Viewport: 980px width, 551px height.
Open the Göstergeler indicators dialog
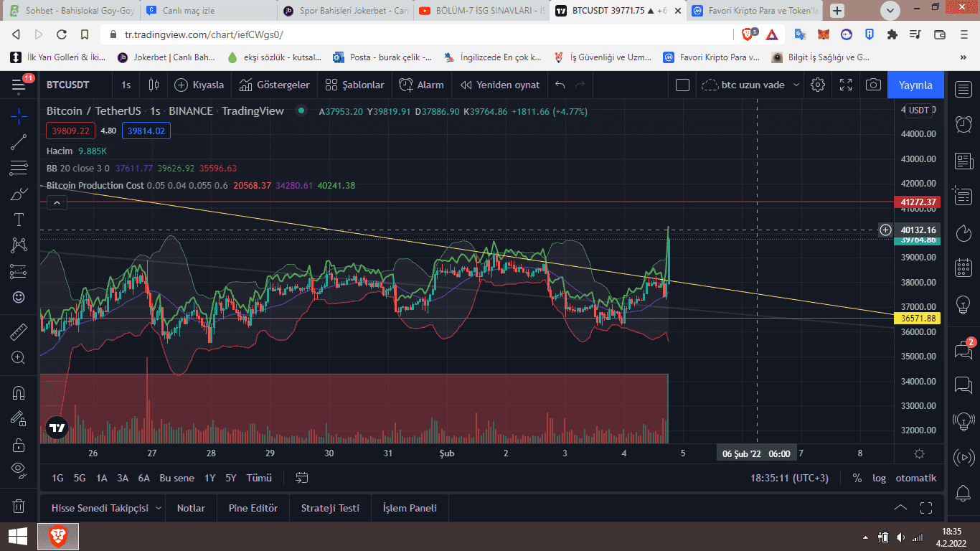[275, 85]
